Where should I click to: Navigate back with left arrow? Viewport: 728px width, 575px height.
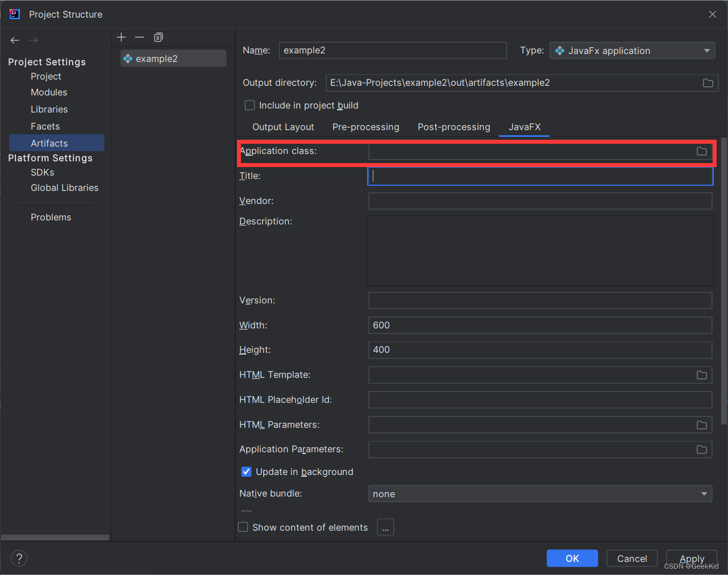(x=15, y=40)
